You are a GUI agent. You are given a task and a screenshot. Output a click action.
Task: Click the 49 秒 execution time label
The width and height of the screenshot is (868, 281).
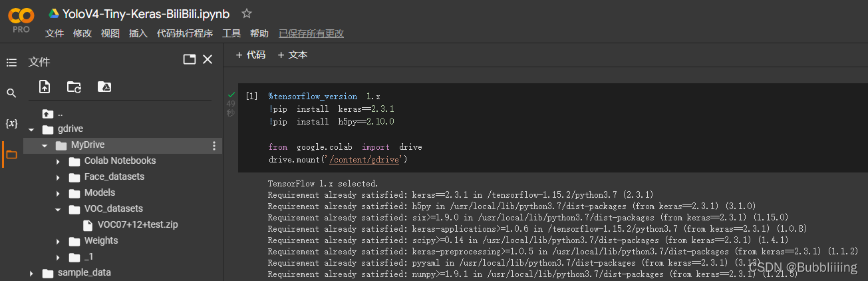click(x=231, y=109)
